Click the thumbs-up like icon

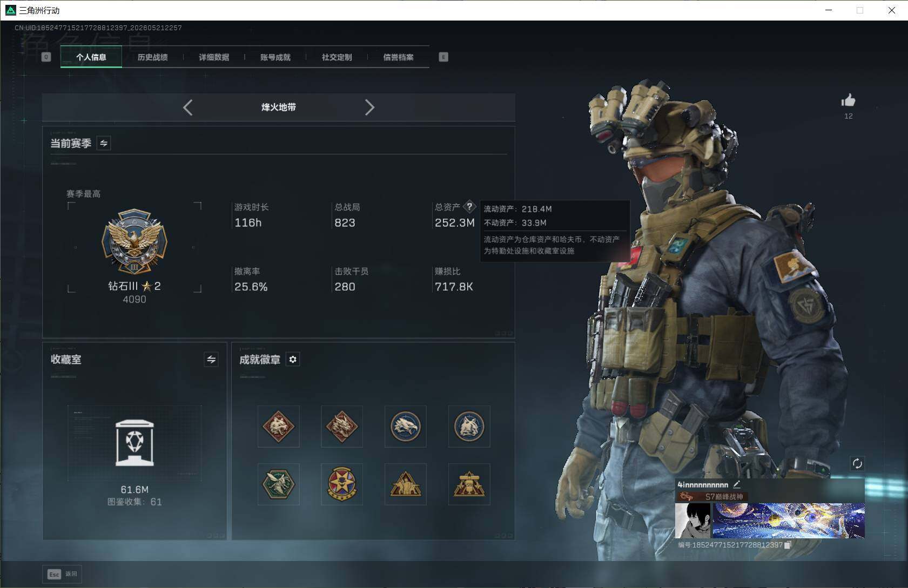click(848, 100)
